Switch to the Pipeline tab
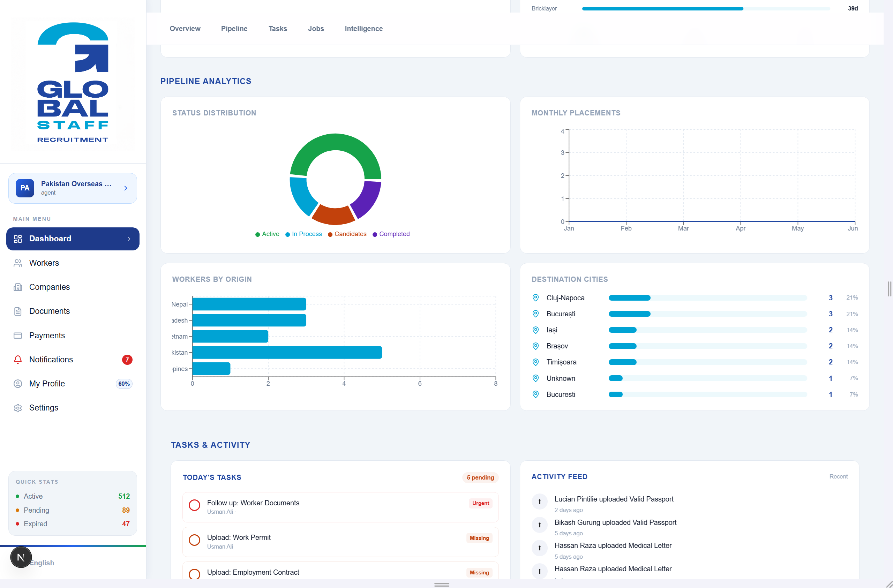The image size is (893, 588). 234,29
